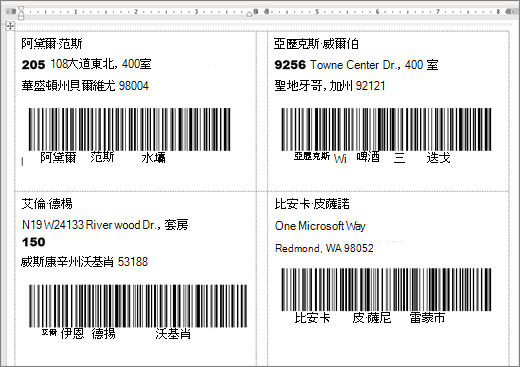Click the name line 阿黛爾·范斯
Screen dimensions: 520x367
tap(52, 44)
